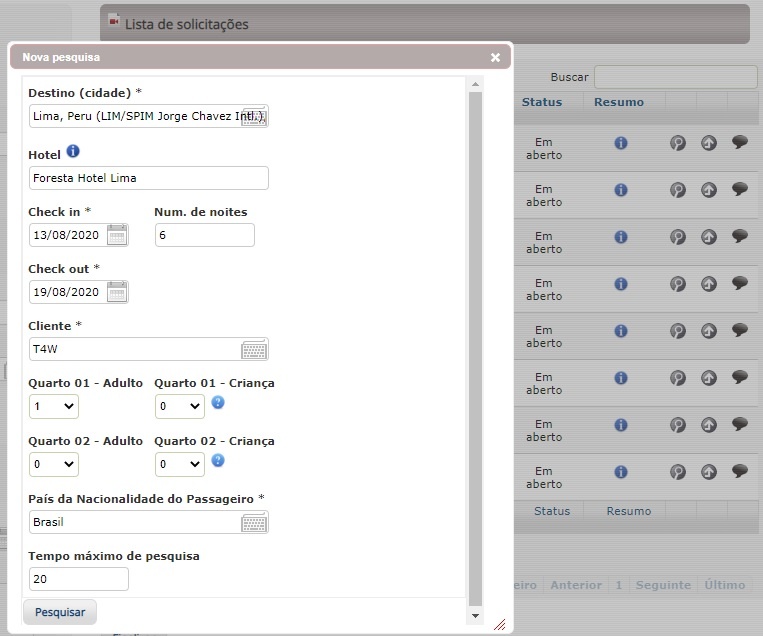Screen dimensions: 763x636
Task: Click the dialog vertical scrollbar thumb
Action: click(x=475, y=348)
